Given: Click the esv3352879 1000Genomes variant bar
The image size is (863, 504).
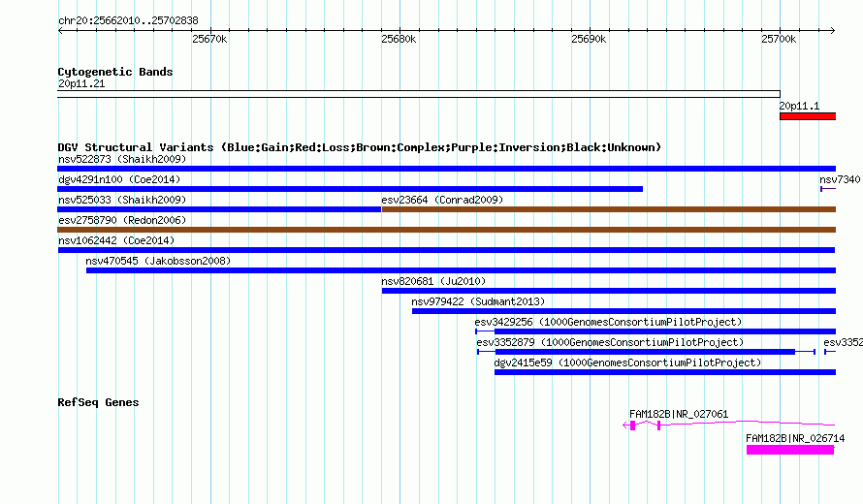Looking at the screenshot, I should 646,352.
